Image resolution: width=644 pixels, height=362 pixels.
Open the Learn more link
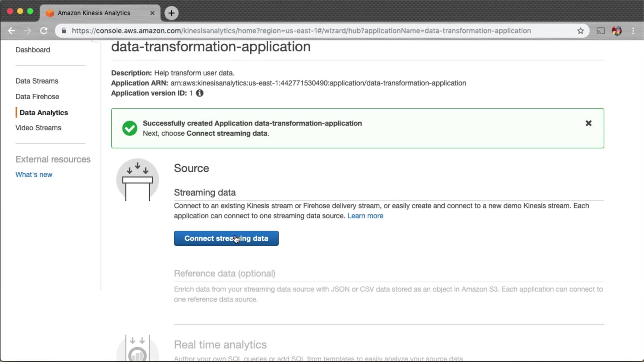pos(365,216)
